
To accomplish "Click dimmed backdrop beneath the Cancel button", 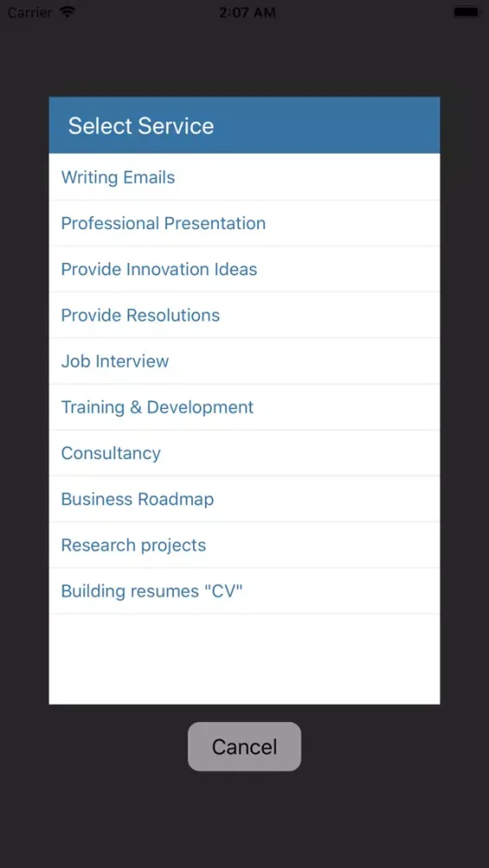I will [x=244, y=819].
